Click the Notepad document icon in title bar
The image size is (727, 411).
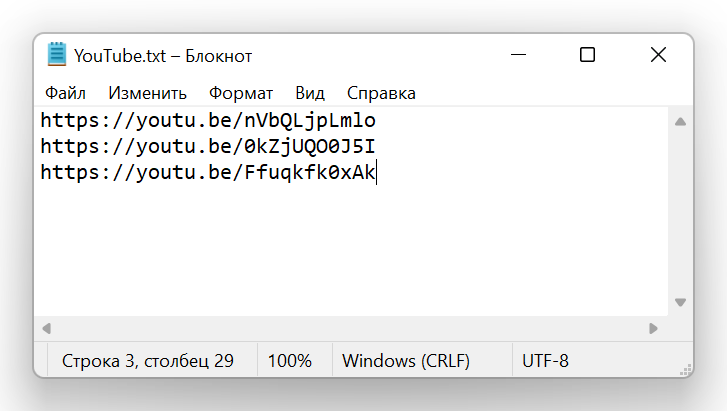57,55
